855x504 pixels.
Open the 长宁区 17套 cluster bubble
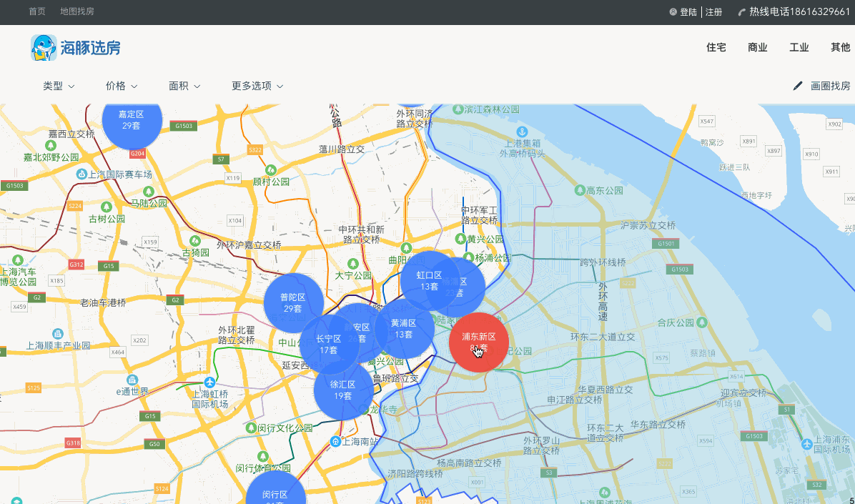point(328,345)
